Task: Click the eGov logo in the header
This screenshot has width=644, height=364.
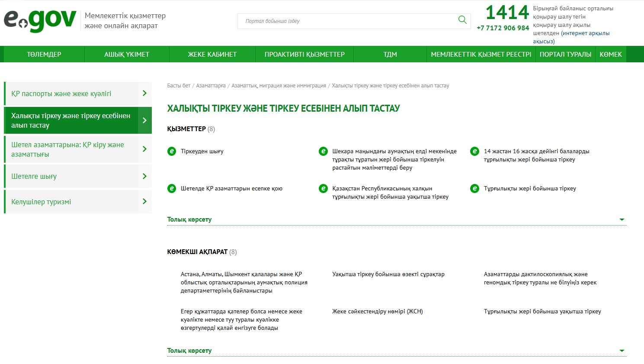Action: pyautogui.click(x=40, y=20)
